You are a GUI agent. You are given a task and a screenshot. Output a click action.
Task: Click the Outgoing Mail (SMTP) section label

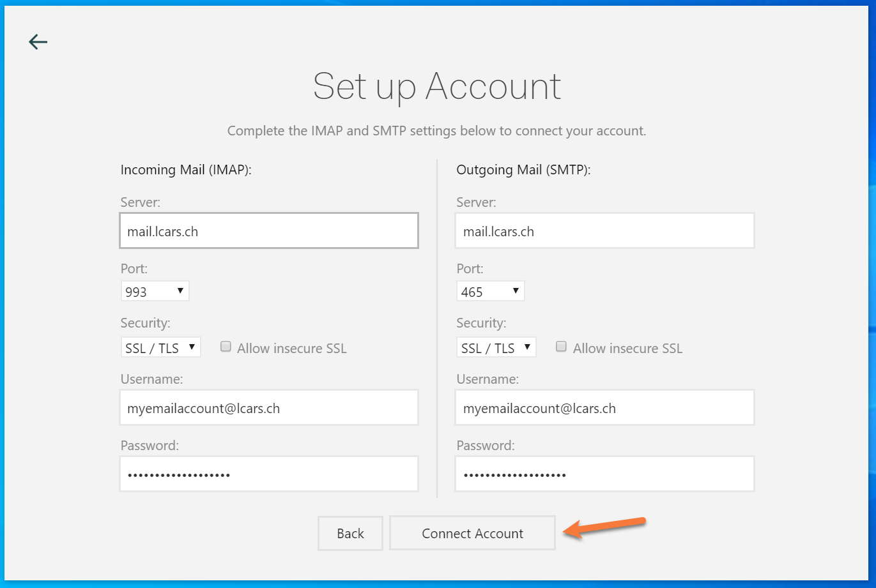(x=523, y=170)
